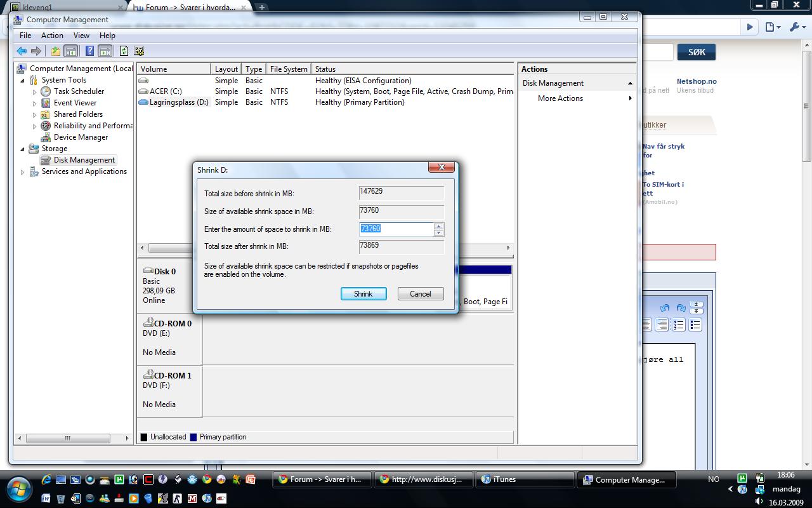Image resolution: width=812 pixels, height=508 pixels.
Task: Sort volume list by File System column
Action: click(289, 69)
